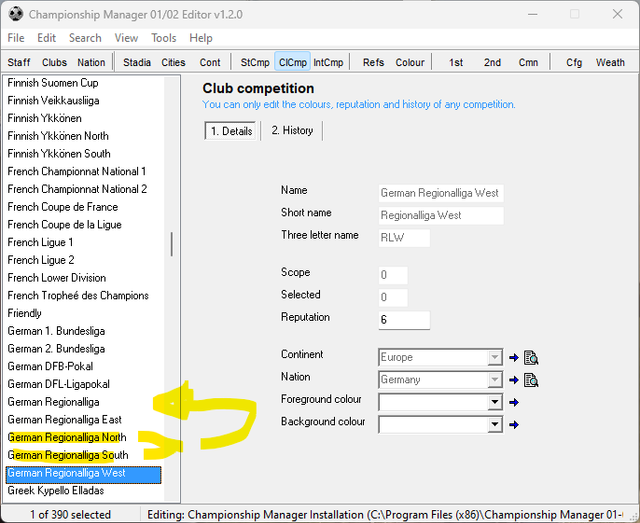Screen dimensions: 640x523
Task: Select German Regionalliga North
Action: tap(67, 438)
